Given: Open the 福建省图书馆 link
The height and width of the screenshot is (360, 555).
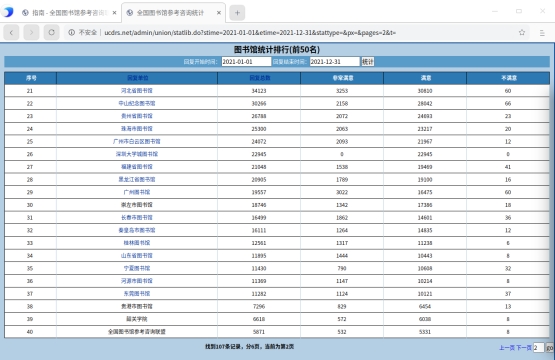Looking at the screenshot, I should coord(137,167).
